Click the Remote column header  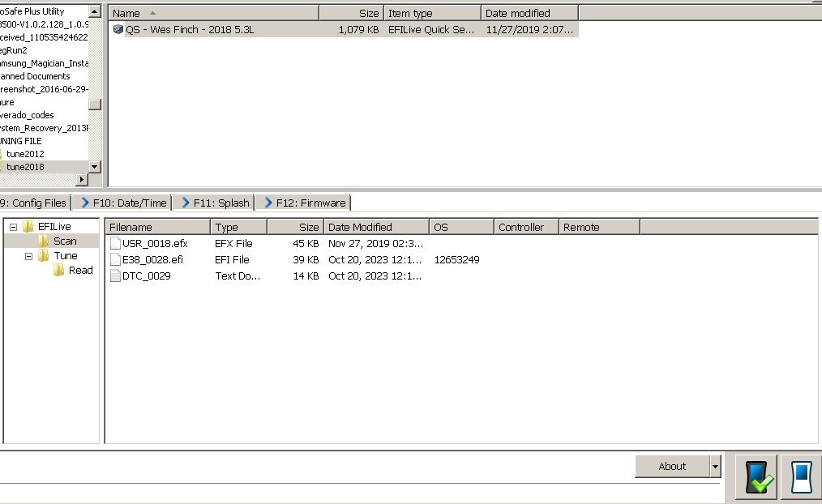click(x=599, y=227)
